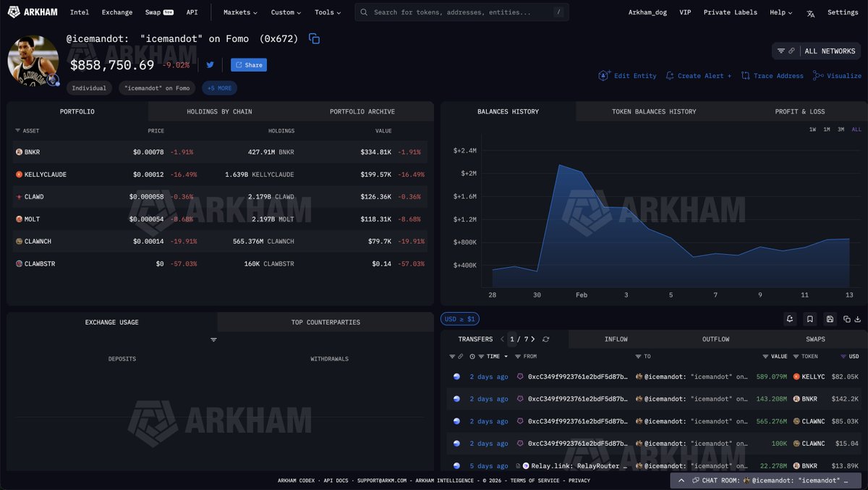868x490 pixels.
Task: Click the Trace Address link
Action: tap(773, 76)
